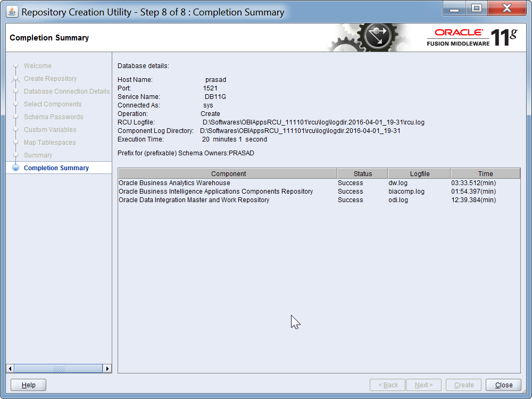This screenshot has height=399, width=532.
Task: Select the Oracle Business Analytics Warehouse row
Action: (319, 183)
